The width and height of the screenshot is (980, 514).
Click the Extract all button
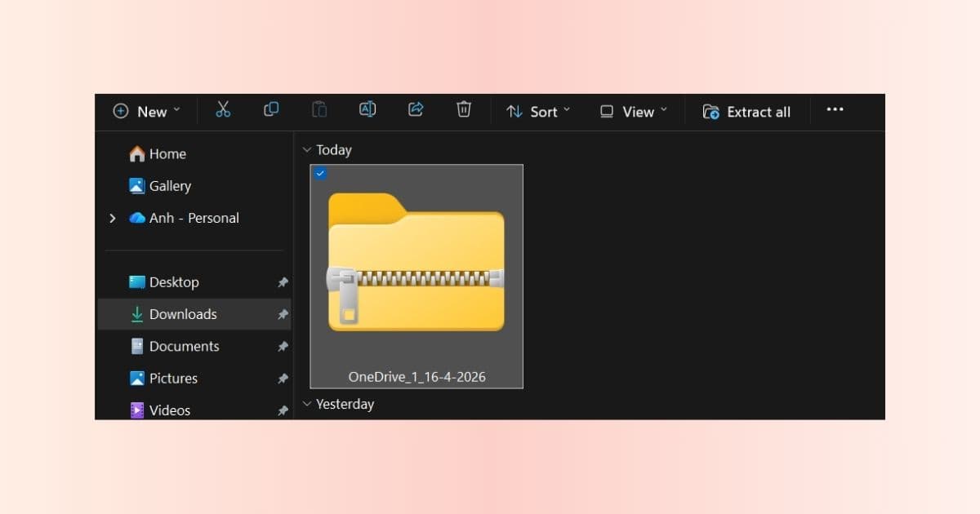pos(746,112)
